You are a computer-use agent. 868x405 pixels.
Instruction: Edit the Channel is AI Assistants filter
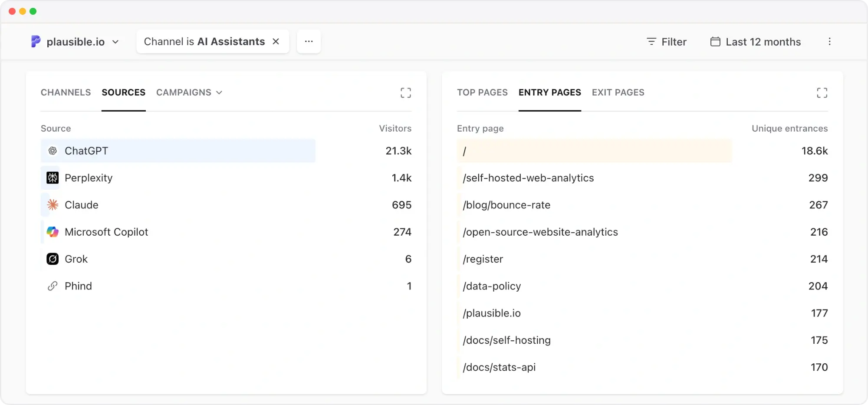[x=204, y=41]
